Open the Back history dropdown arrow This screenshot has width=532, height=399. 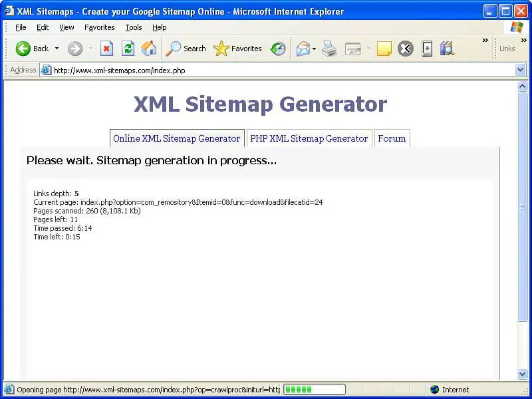pos(57,49)
